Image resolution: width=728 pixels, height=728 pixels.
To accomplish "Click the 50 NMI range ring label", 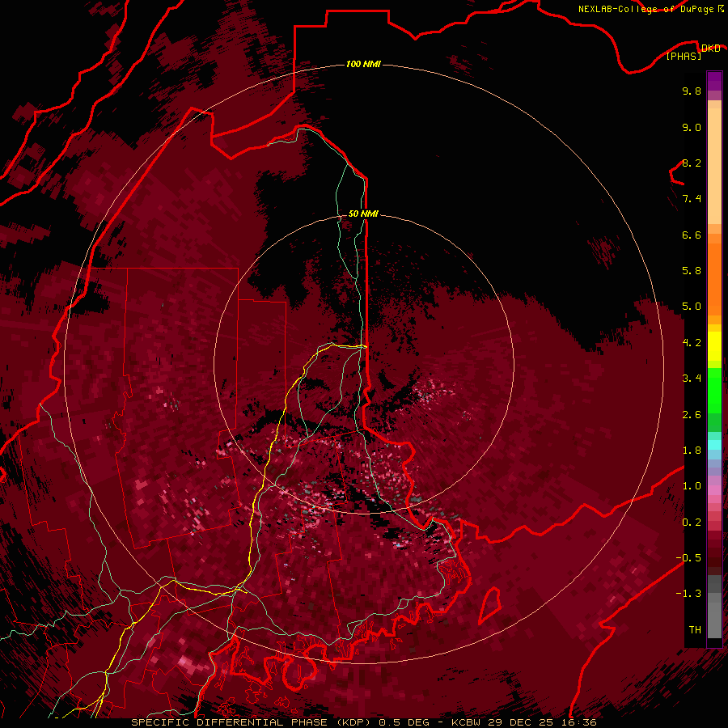I will pos(363,214).
